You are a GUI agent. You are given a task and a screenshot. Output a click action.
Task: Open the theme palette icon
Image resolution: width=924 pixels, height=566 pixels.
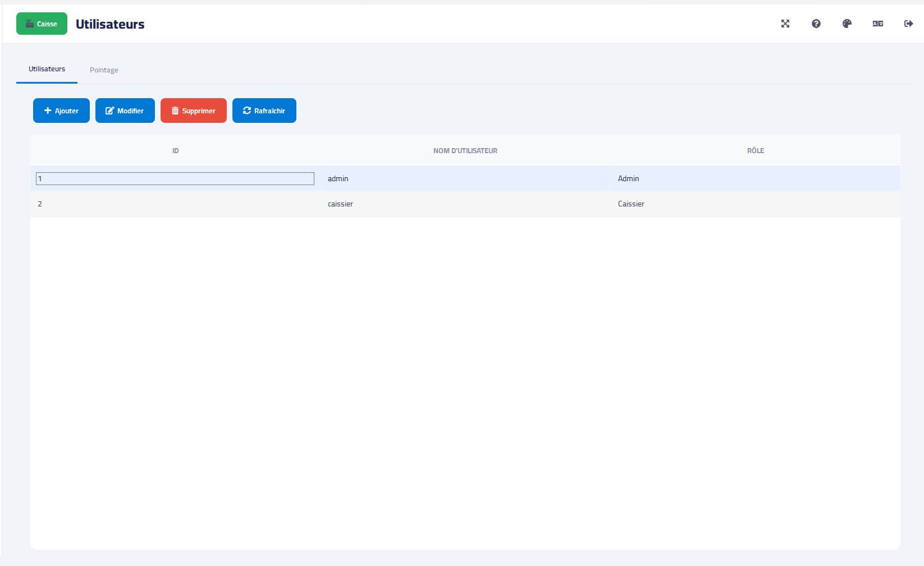[847, 24]
